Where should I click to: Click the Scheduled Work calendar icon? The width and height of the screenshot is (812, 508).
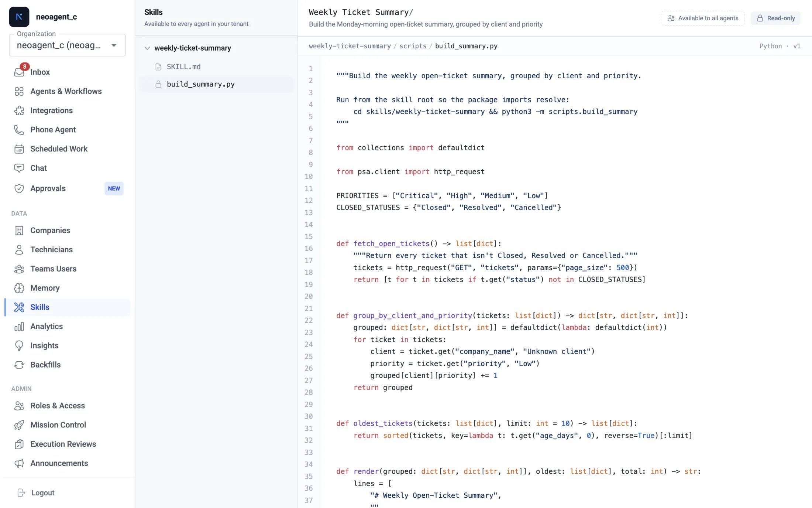(x=19, y=149)
